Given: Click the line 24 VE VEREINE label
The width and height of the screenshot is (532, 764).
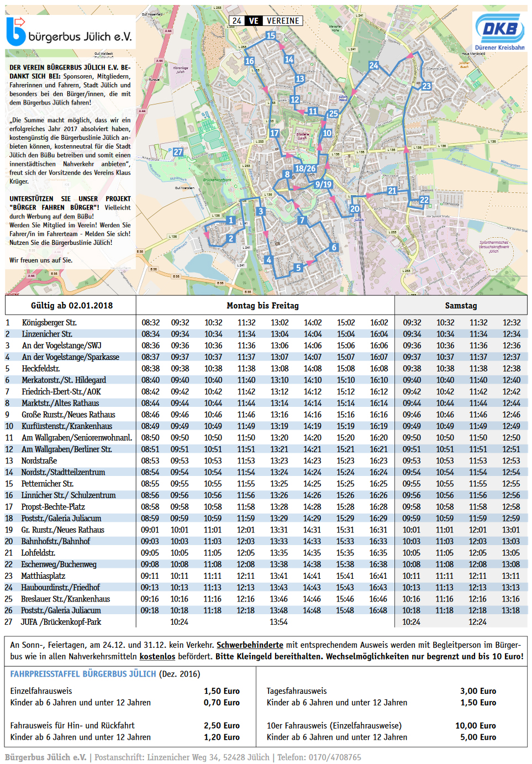Looking at the screenshot, I should pos(266,21).
